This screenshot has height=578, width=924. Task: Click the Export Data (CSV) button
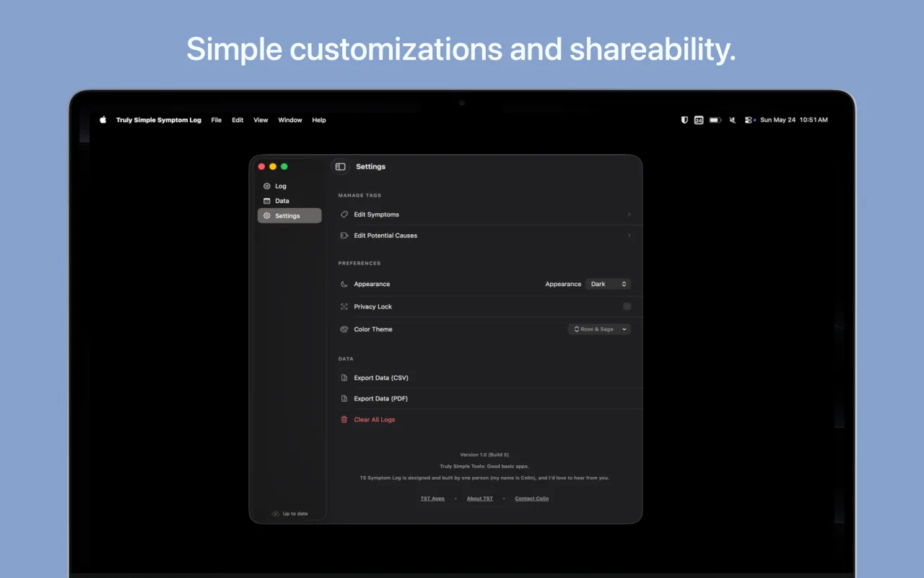[x=381, y=378]
